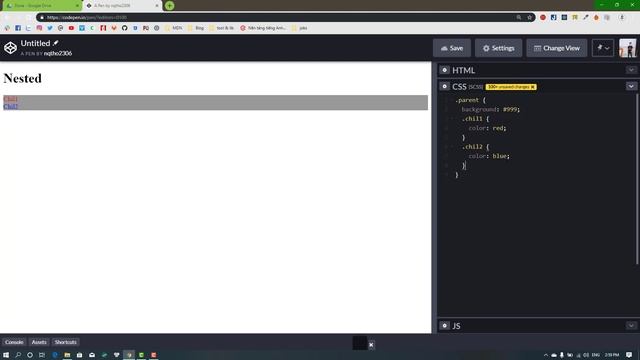The image size is (640, 360).
Task: Open Facebook bookmark icon
Action: click(18, 28)
